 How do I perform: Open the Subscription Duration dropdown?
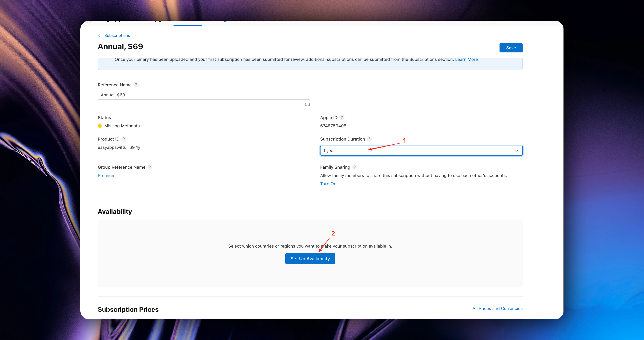click(x=421, y=151)
